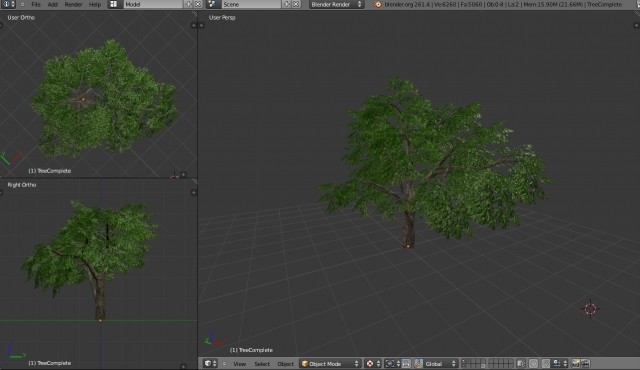Open the Info editor type selector icon
The image size is (640, 370).
click(7, 4)
